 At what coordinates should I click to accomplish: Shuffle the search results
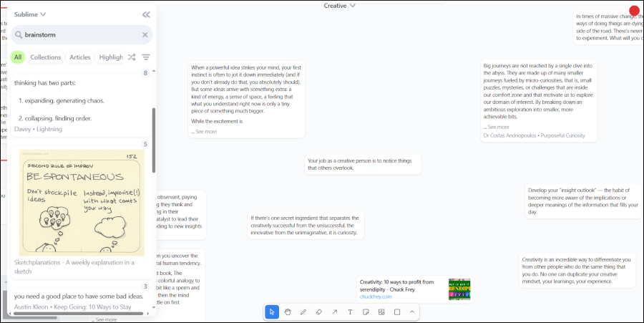132,57
